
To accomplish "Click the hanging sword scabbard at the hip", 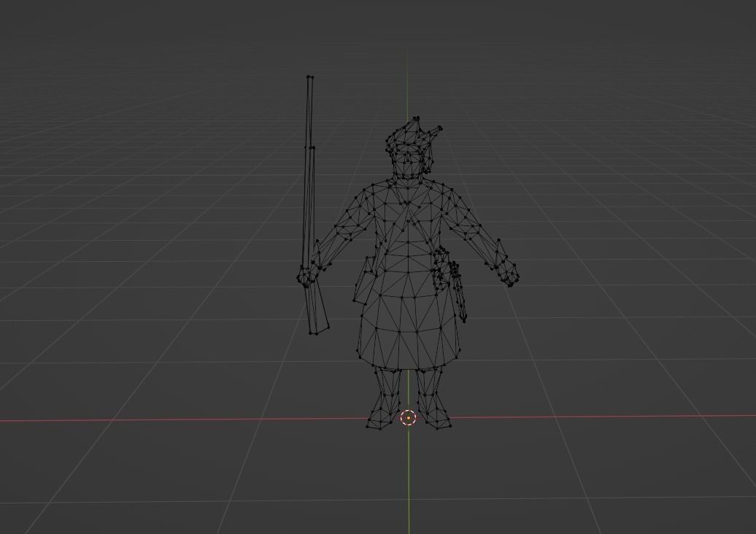I will pyautogui.click(x=458, y=291).
